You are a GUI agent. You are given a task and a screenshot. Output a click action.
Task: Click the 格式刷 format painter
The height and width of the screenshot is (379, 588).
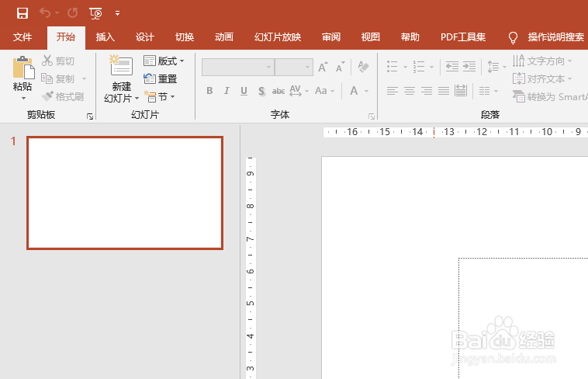63,96
